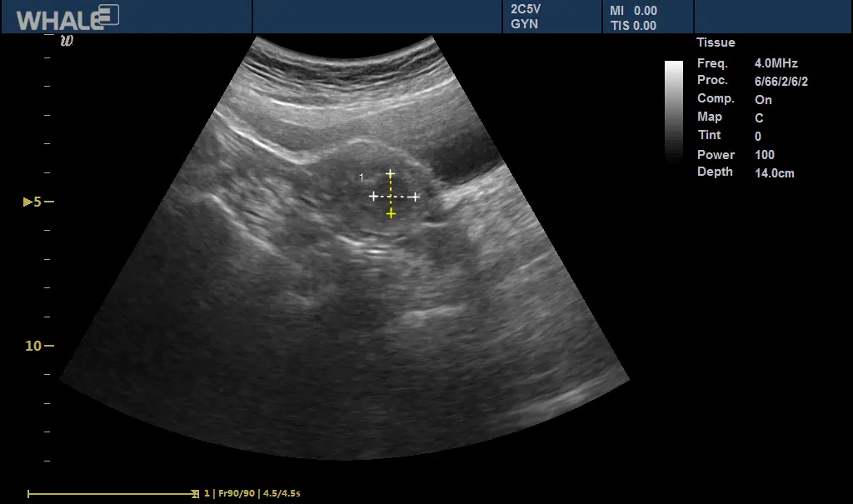Click the Map C value

(x=759, y=118)
